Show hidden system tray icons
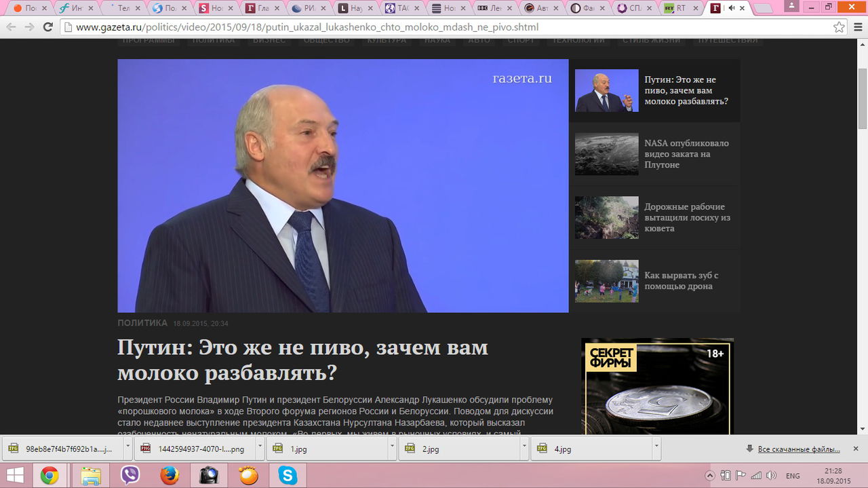868x488 pixels. coord(710,476)
